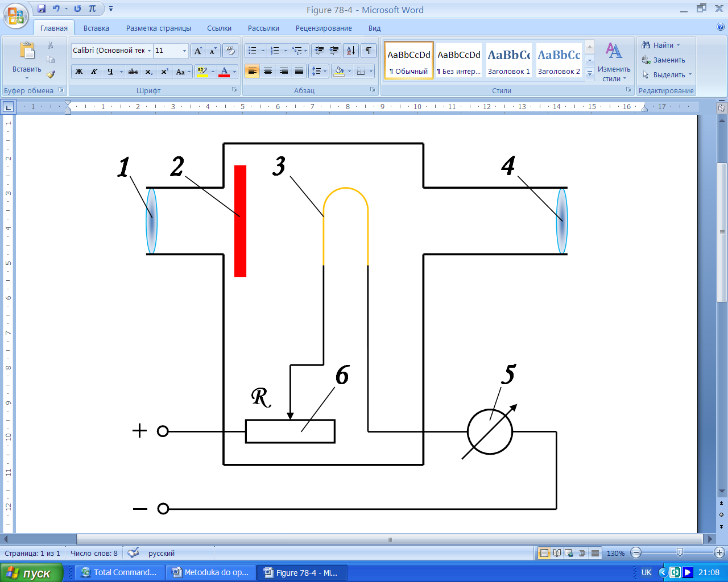Increase font size with grow font icon
This screenshot has width=728, height=582.
[x=198, y=51]
